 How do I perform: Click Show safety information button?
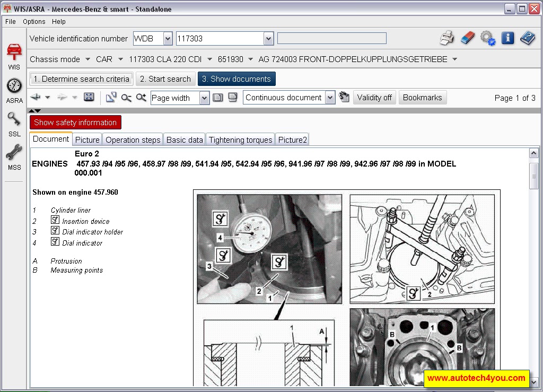tap(75, 122)
